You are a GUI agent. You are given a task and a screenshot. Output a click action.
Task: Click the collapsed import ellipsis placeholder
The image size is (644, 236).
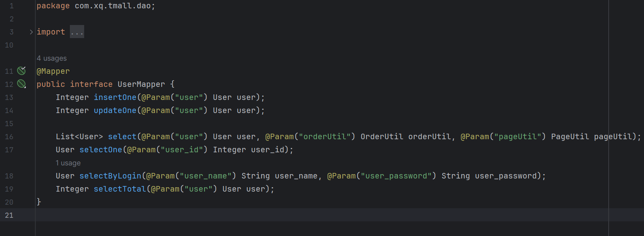pyautogui.click(x=77, y=32)
